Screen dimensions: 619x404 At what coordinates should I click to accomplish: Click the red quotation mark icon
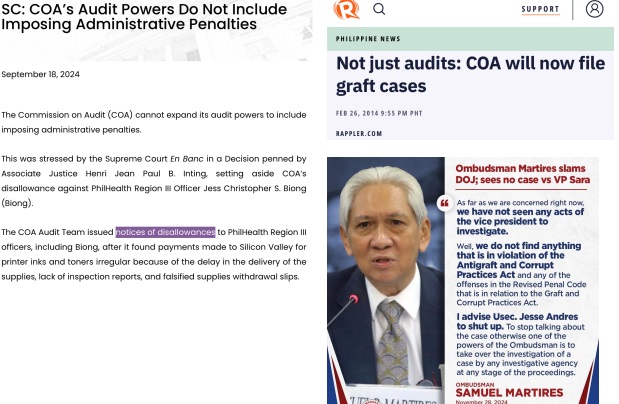pos(445,203)
